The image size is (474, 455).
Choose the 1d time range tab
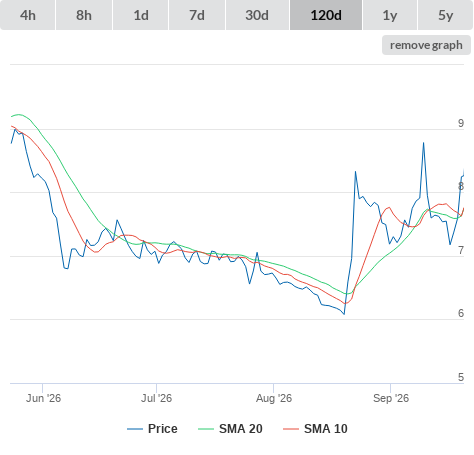141,15
